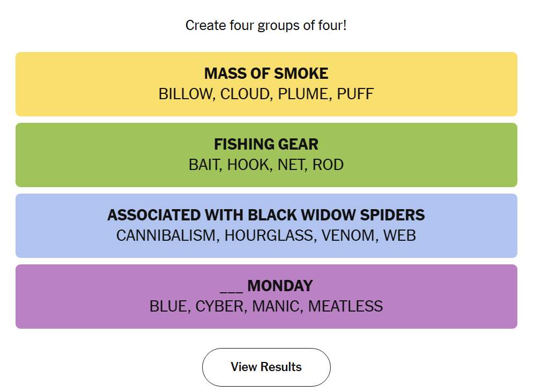Viewport: 534px width, 392px height.
Task: Select the yellow MASS OF SMOKE group
Action: [x=266, y=84]
